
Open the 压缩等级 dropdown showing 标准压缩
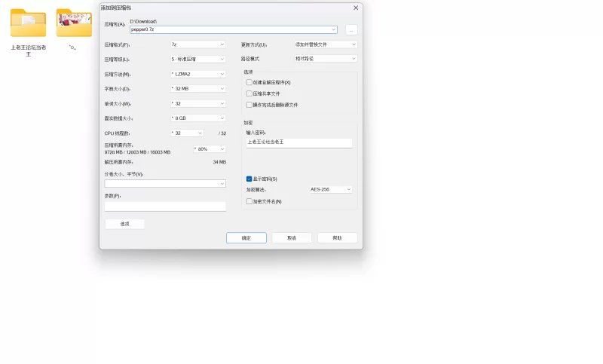click(198, 59)
